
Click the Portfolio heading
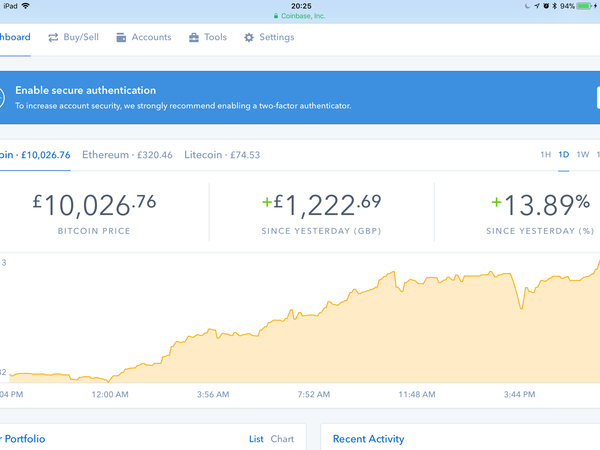(x=23, y=439)
